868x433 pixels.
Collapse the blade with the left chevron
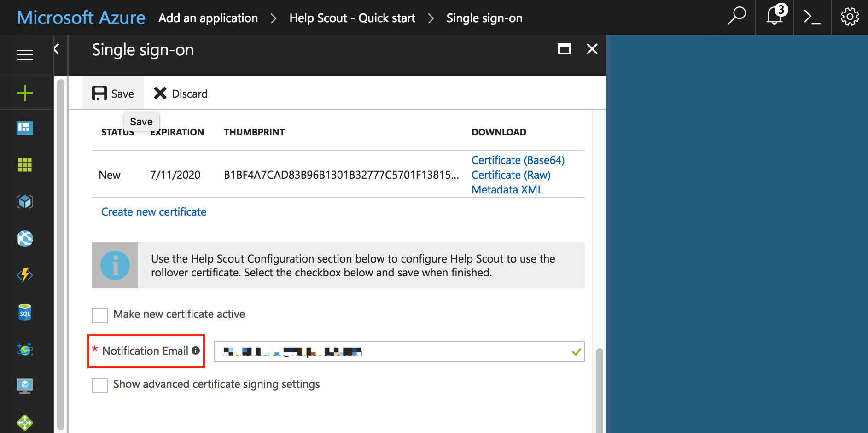57,49
